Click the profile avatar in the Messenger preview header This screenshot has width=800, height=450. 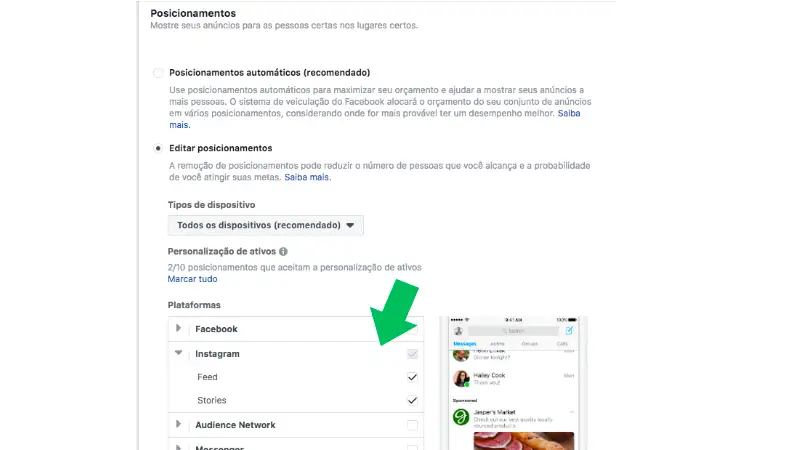pyautogui.click(x=458, y=331)
